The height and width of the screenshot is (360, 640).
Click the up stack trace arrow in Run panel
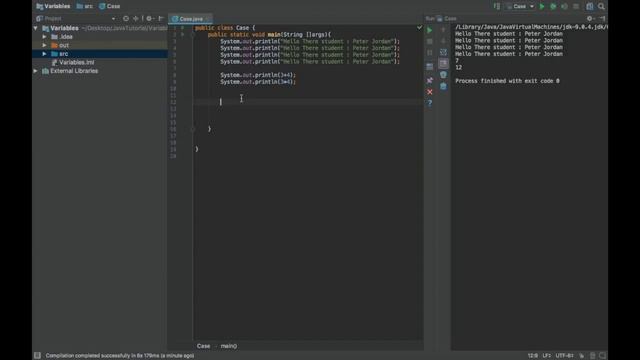tap(443, 30)
